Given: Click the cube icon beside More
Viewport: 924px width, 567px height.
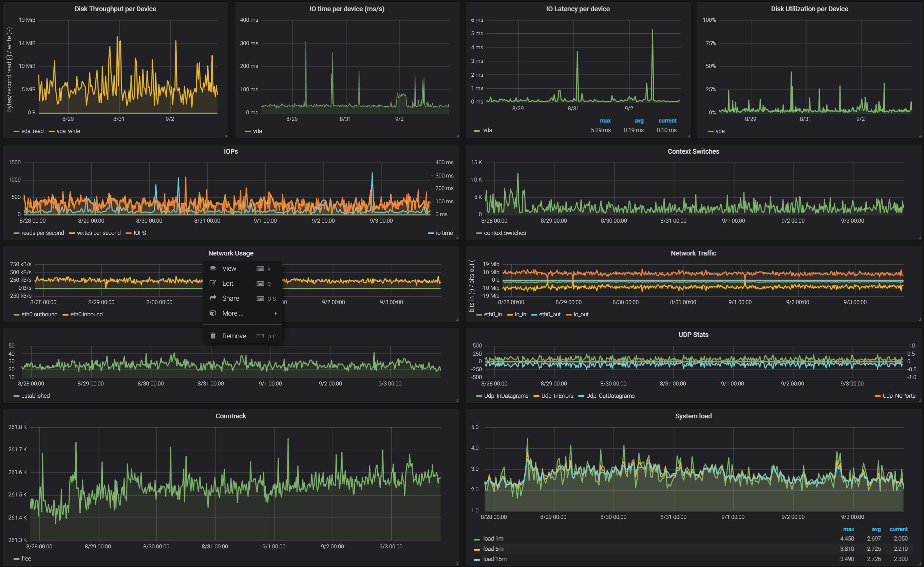Looking at the screenshot, I should (213, 313).
